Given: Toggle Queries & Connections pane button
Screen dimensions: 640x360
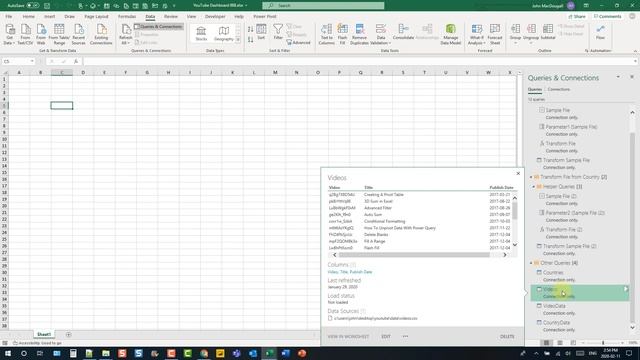Looking at the screenshot, I should click(158, 27).
